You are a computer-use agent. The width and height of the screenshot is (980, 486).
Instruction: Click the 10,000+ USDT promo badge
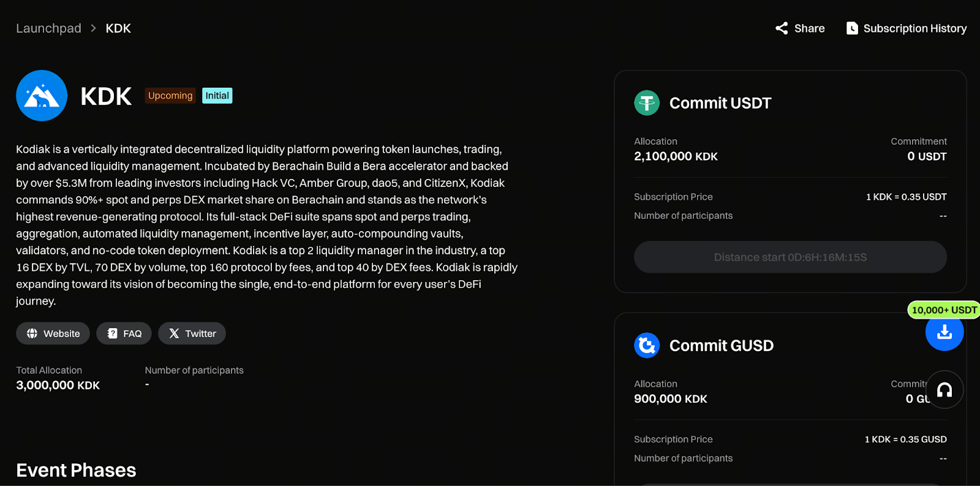(944, 310)
